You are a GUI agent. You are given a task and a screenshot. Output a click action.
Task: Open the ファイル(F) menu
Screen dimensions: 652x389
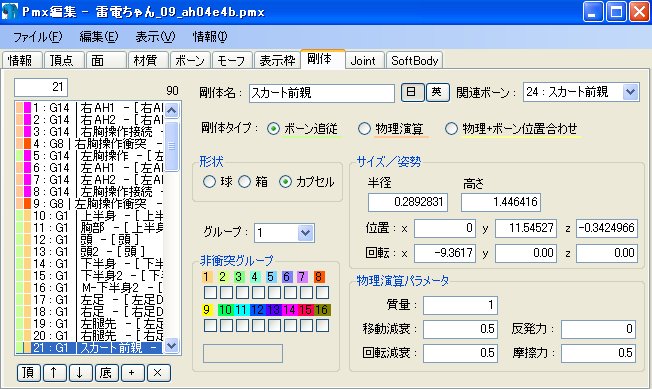click(x=37, y=37)
